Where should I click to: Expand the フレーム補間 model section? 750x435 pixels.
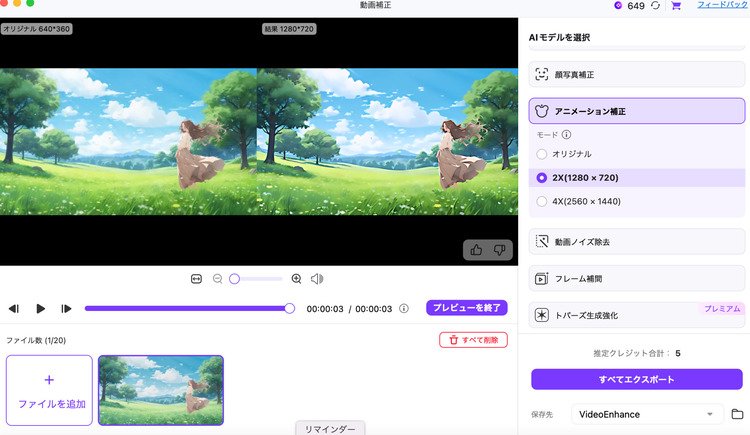637,279
